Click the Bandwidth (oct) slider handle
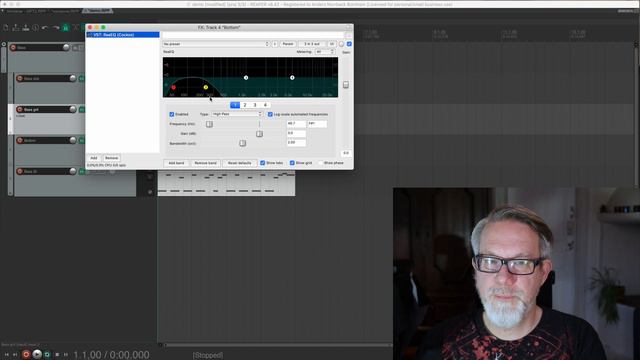Screen dimensions: 640x360 point(242,143)
